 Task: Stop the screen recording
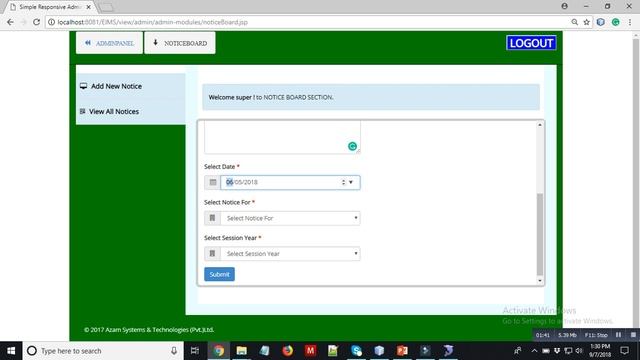point(633,335)
